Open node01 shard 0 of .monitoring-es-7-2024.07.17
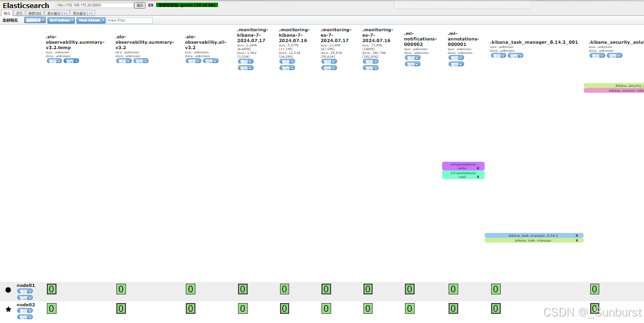 coord(326,289)
